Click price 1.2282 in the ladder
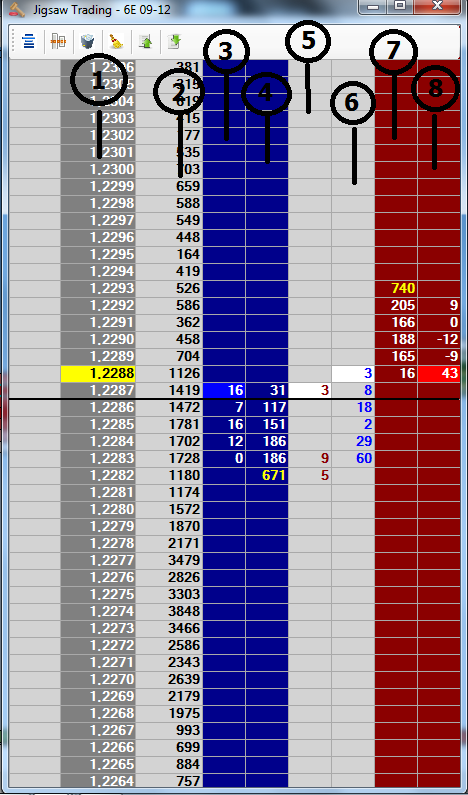This screenshot has height=795, width=468. [x=98, y=476]
